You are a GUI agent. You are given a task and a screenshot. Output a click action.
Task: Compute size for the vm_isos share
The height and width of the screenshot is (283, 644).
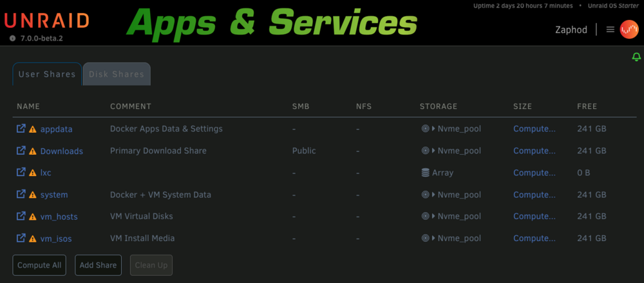535,238
